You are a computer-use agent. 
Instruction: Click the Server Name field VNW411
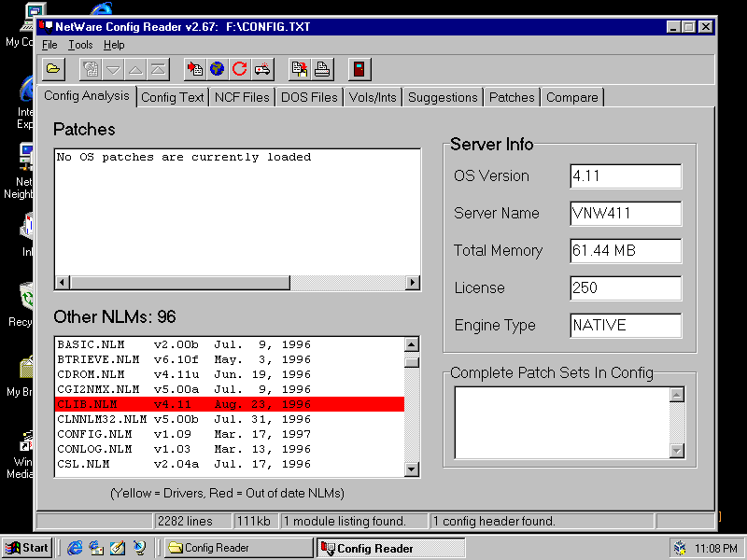(x=626, y=214)
